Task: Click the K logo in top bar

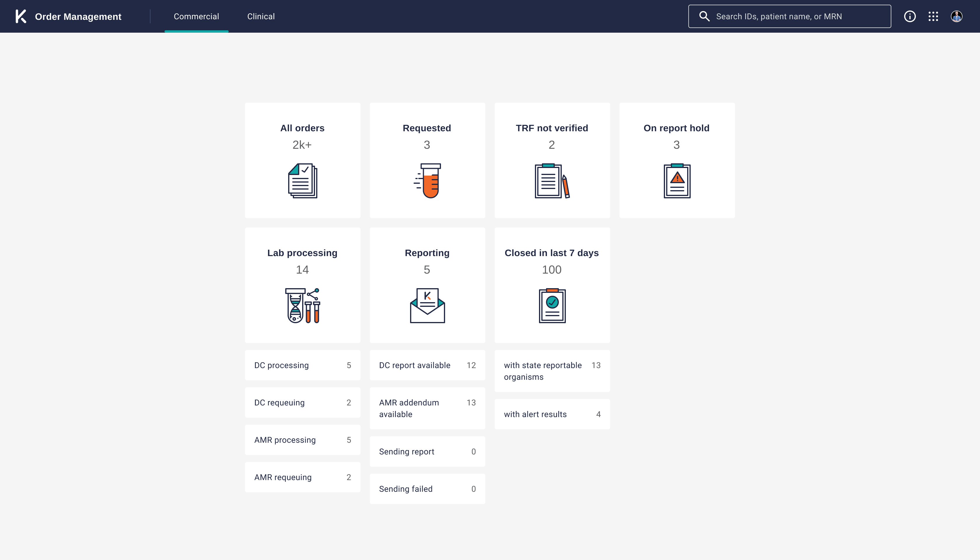Action: 21,16
